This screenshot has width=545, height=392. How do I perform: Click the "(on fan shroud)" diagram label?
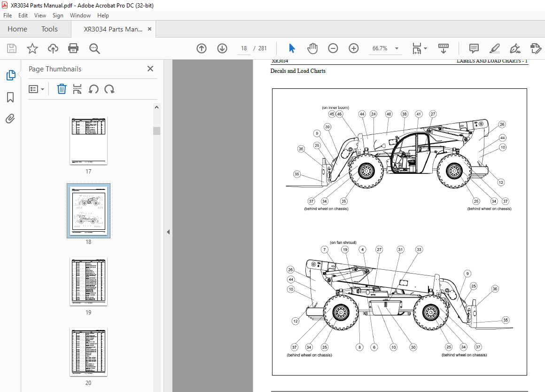343,243
